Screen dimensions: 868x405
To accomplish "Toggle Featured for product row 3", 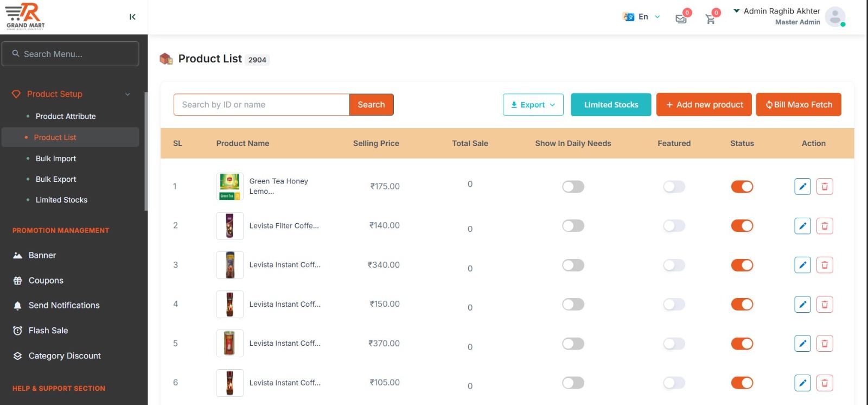I will (x=674, y=265).
